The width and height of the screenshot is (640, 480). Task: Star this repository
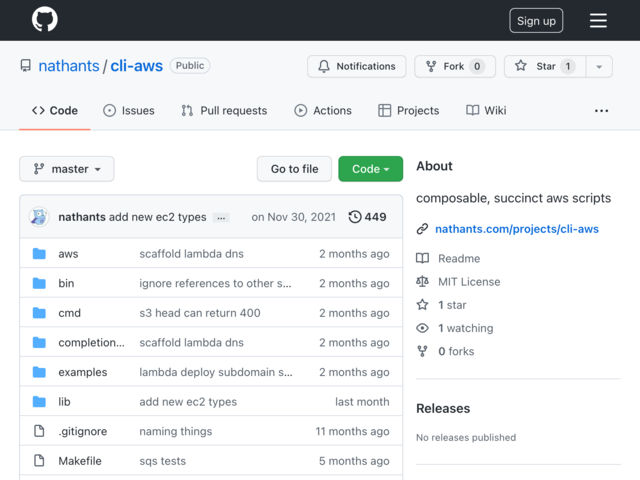pos(545,66)
